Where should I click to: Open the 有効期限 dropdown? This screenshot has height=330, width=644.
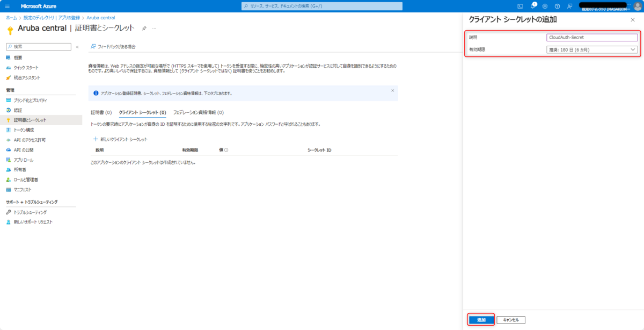pos(592,49)
